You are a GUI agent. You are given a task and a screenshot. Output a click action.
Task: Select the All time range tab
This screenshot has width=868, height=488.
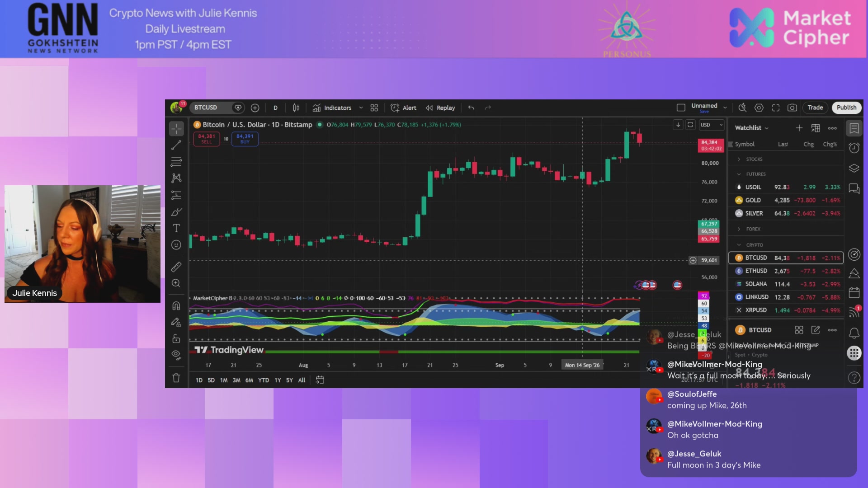(x=302, y=380)
